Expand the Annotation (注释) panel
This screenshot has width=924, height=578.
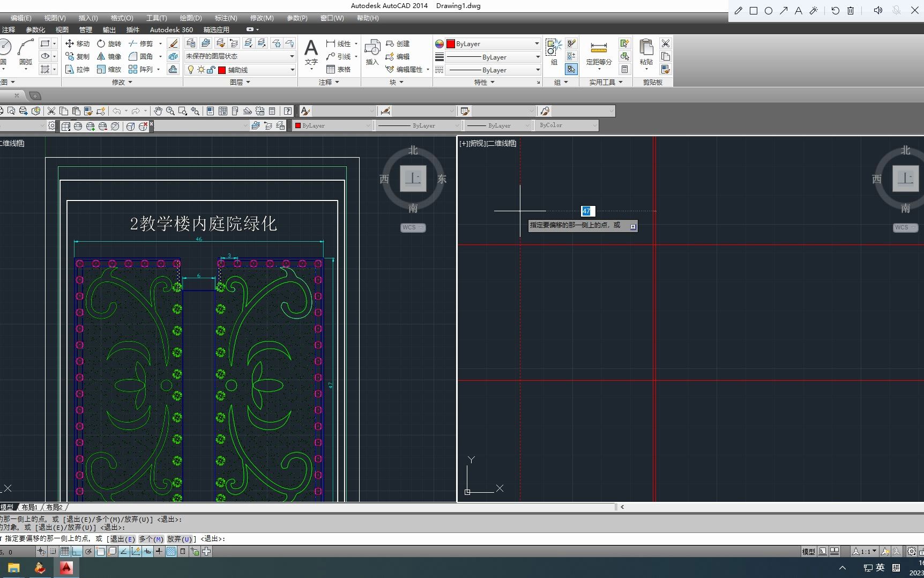pos(329,82)
